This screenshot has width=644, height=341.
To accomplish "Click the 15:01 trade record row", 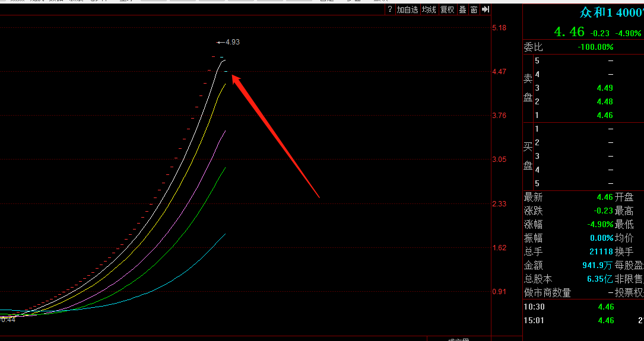I will tap(583, 320).
